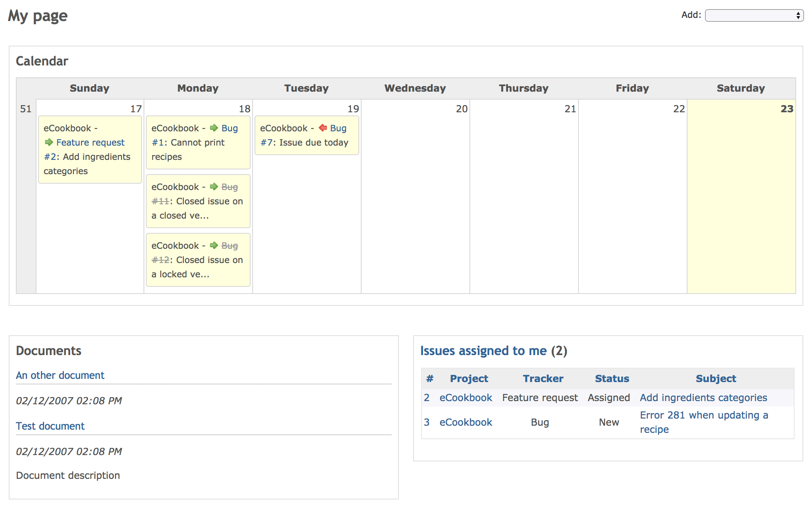Sort issues by Status column header
This screenshot has height=509, width=812.
pos(612,378)
